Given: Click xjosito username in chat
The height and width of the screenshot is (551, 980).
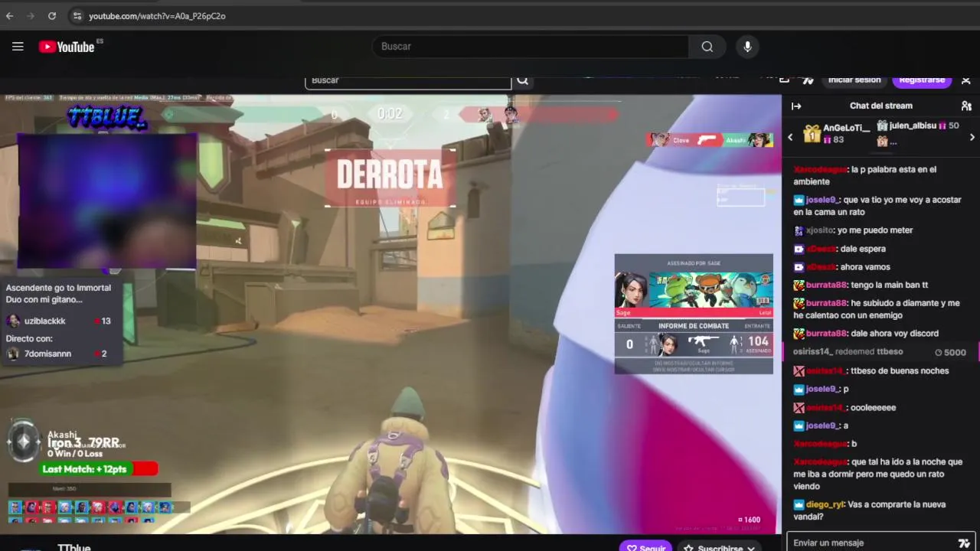Looking at the screenshot, I should click(x=820, y=230).
